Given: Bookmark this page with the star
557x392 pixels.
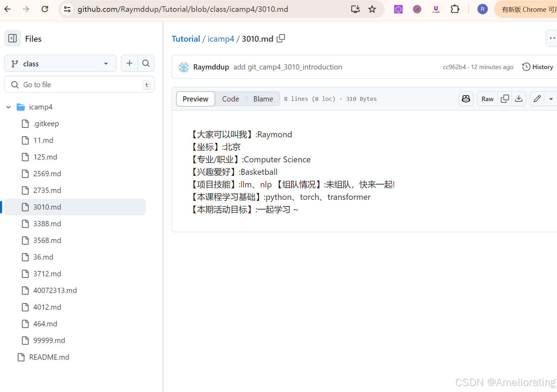Looking at the screenshot, I should (372, 9).
